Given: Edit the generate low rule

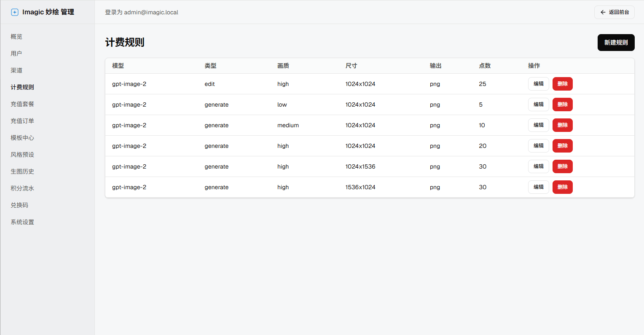Looking at the screenshot, I should click(x=539, y=105).
